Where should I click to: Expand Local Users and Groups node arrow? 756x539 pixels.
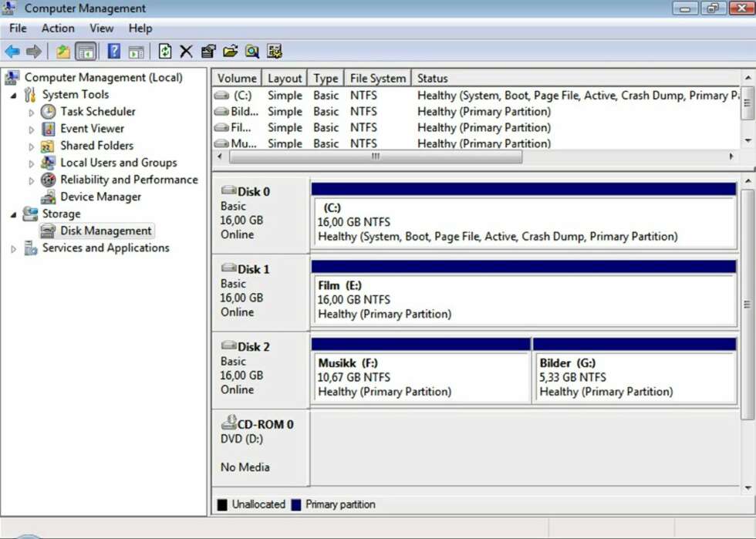tap(32, 164)
